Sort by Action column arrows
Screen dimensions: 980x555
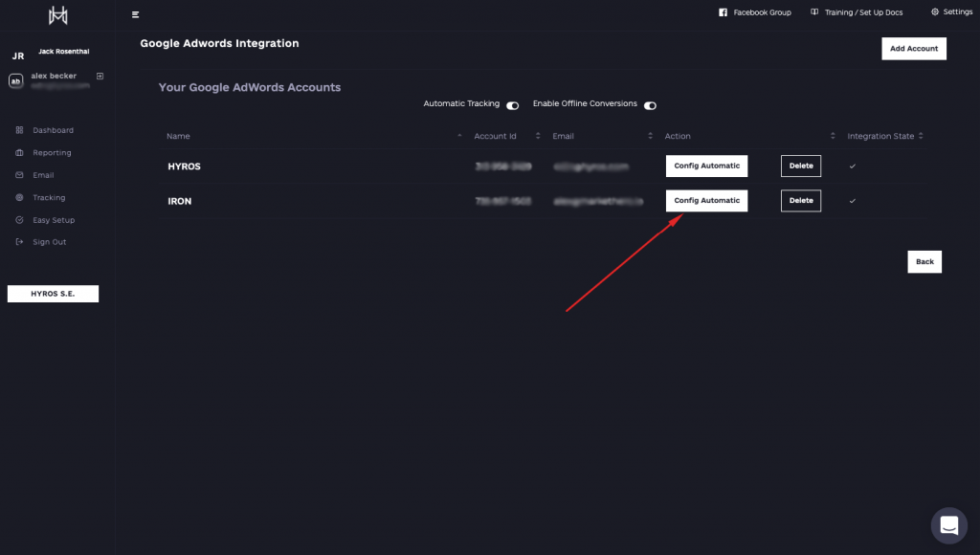click(833, 136)
